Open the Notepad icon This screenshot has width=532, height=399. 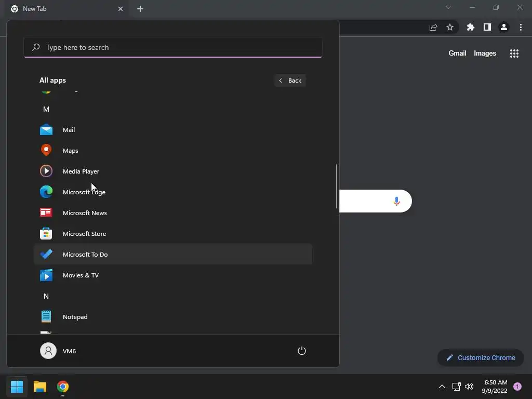[x=46, y=316]
